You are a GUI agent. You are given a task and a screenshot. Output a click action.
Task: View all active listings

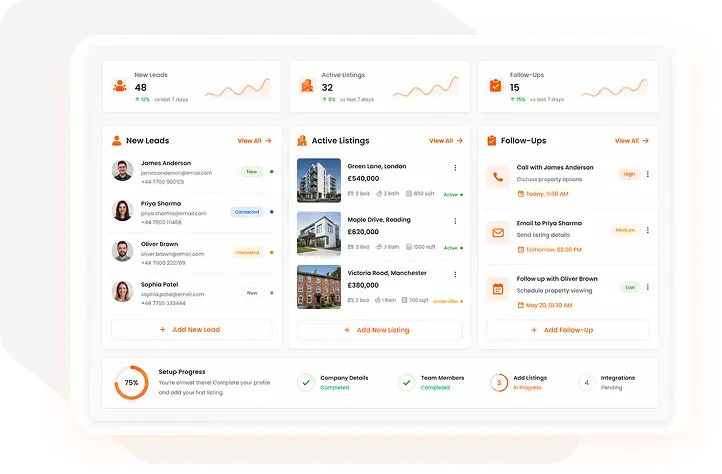[446, 140]
